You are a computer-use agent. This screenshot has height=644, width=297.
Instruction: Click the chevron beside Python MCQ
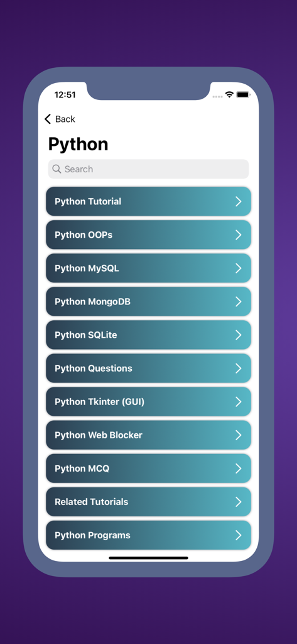pos(239,468)
